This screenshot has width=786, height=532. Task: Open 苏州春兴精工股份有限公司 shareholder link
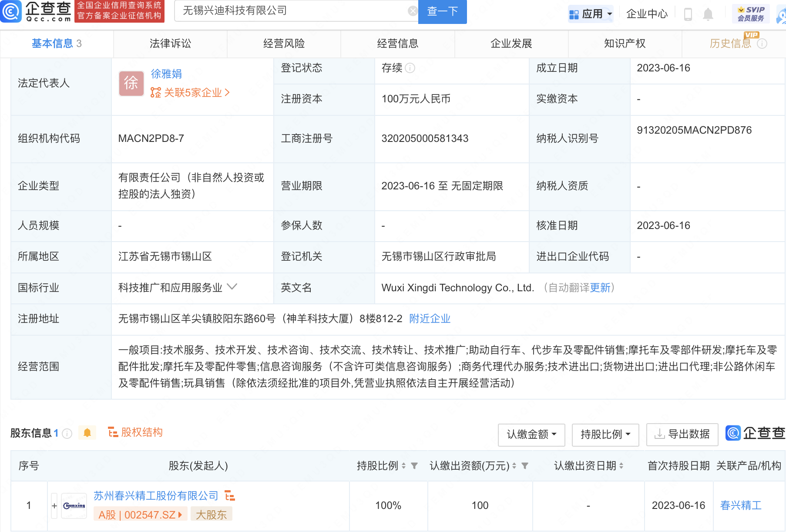[x=155, y=495]
